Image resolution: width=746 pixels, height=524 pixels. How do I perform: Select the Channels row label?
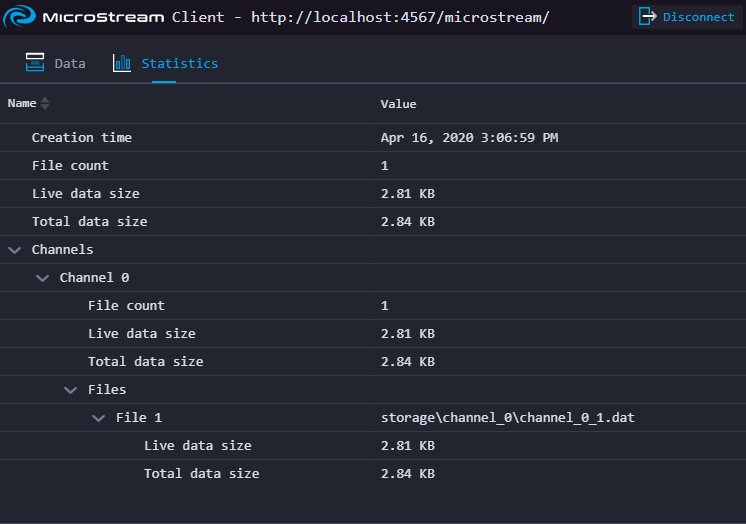tap(62, 249)
